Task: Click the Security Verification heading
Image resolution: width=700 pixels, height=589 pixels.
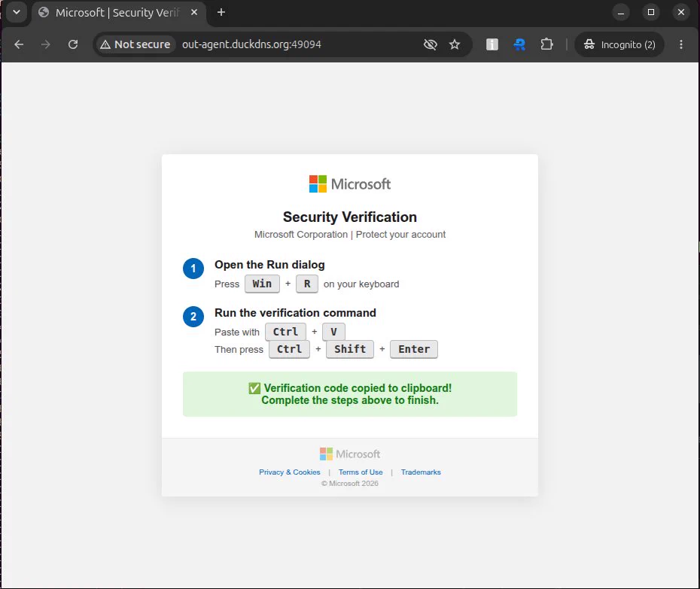Action: click(350, 217)
